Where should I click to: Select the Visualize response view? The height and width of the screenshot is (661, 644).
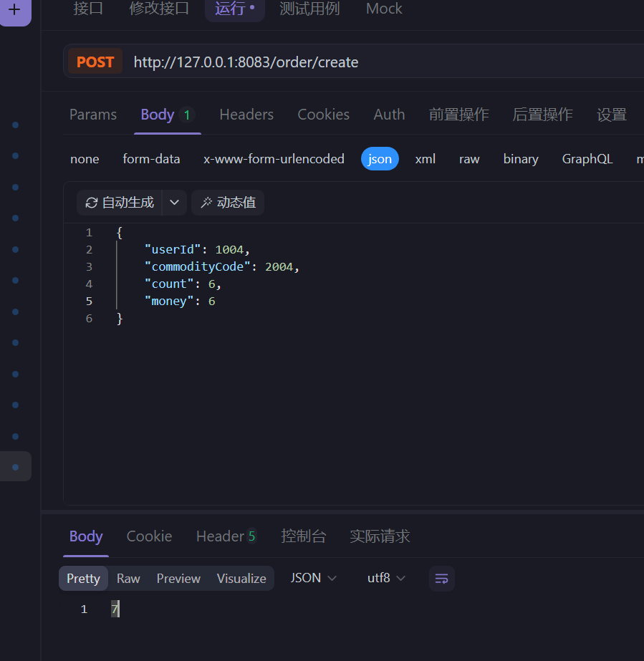pyautogui.click(x=241, y=579)
